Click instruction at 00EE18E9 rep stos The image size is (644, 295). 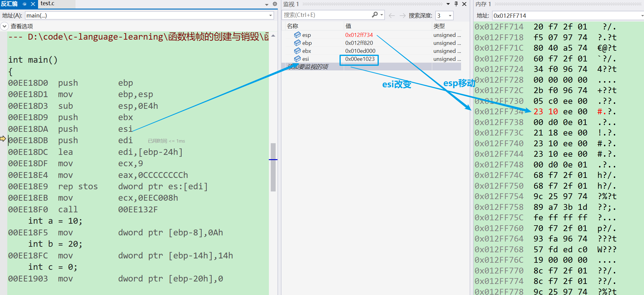pyautogui.click(x=108, y=187)
